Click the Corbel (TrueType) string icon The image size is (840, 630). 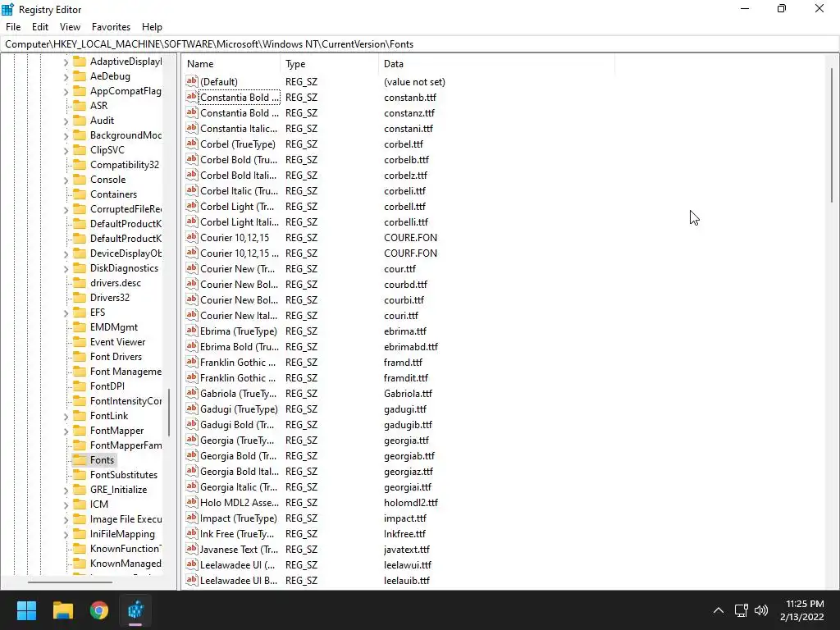click(x=192, y=144)
